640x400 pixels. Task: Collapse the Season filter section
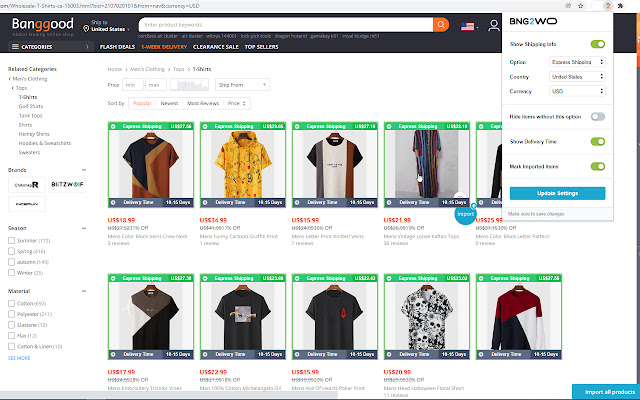(84, 228)
